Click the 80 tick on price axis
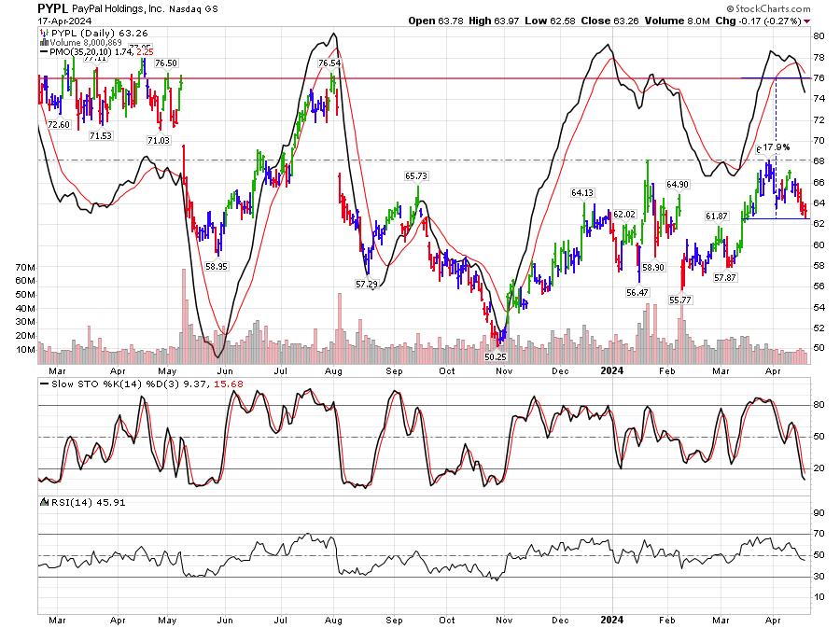The width and height of the screenshot is (840, 628). [818, 35]
